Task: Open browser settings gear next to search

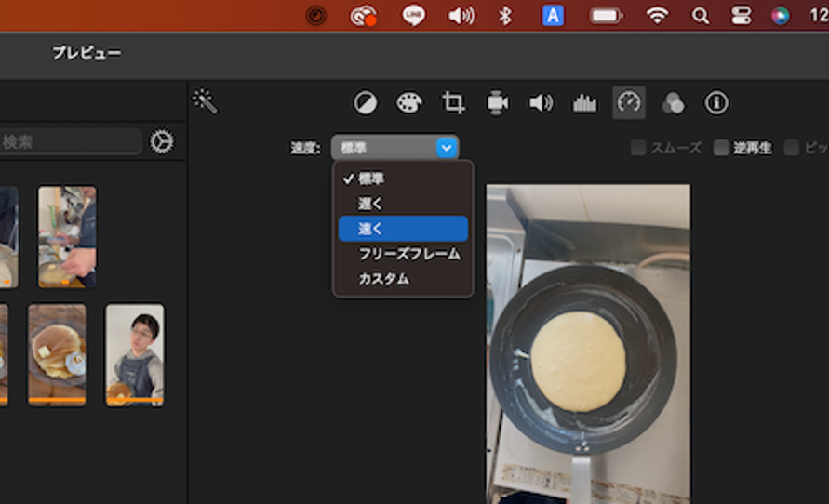Action: (x=162, y=141)
